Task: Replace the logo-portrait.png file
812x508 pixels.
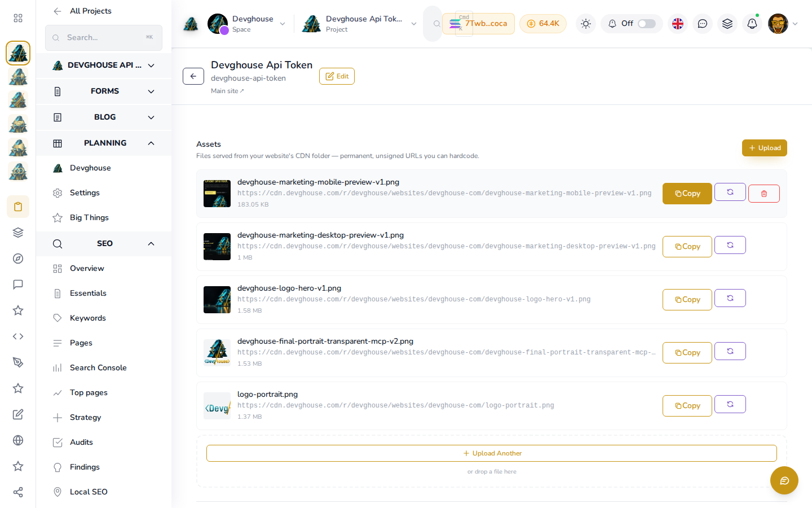Action: point(730,404)
